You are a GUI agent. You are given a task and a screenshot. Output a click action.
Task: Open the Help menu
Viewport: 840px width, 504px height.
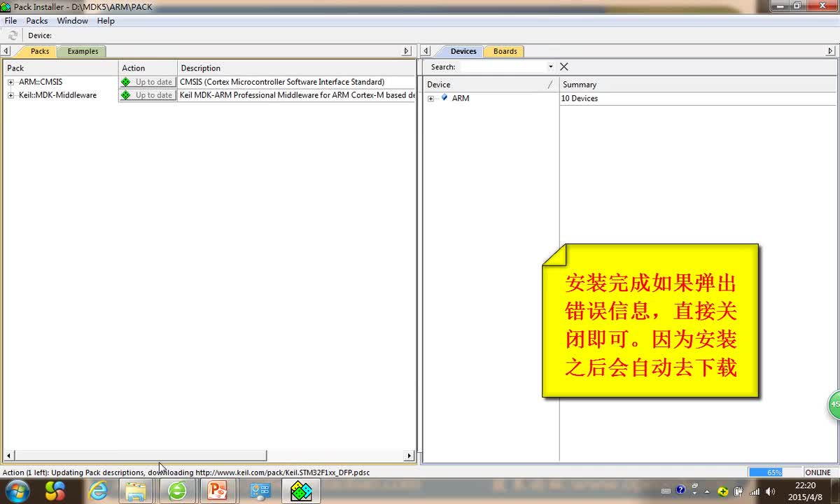point(106,21)
